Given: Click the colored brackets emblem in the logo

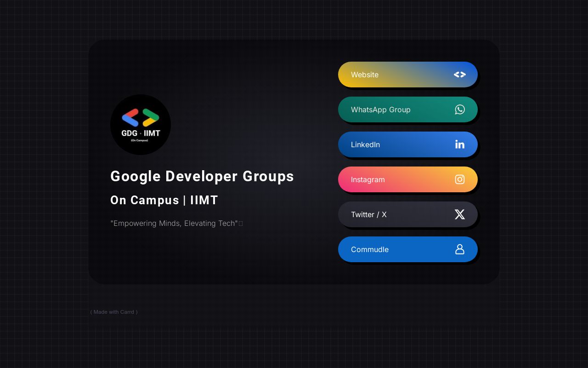Looking at the screenshot, I should click(141, 118).
